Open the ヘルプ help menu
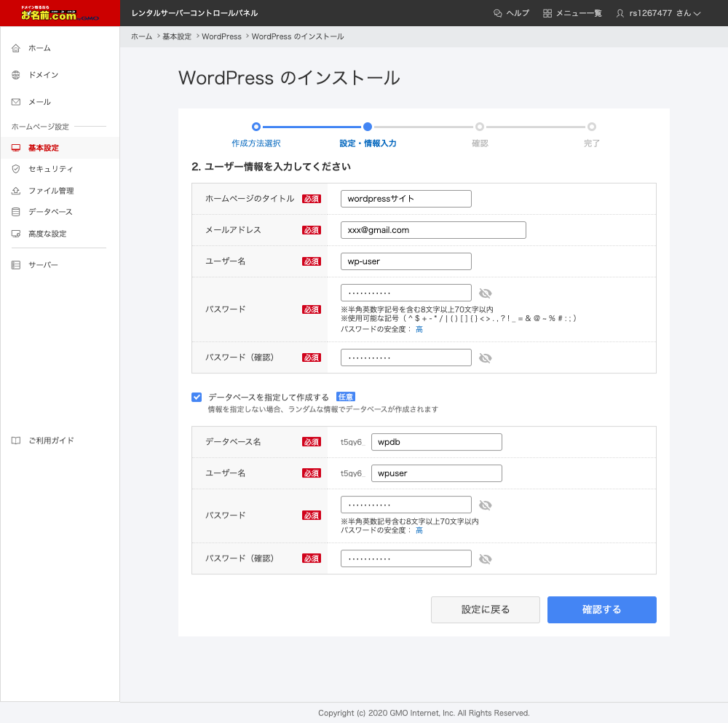Viewport: 728px width, 723px height. click(x=511, y=13)
